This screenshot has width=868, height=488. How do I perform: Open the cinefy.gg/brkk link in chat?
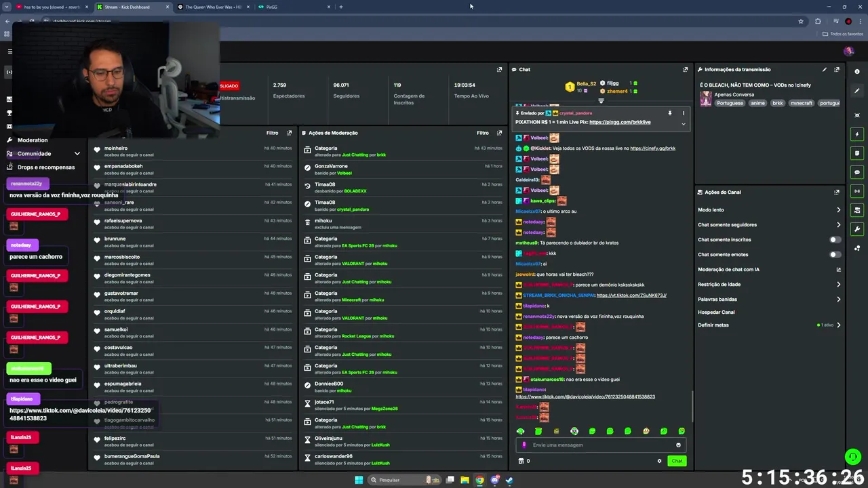(652, 148)
